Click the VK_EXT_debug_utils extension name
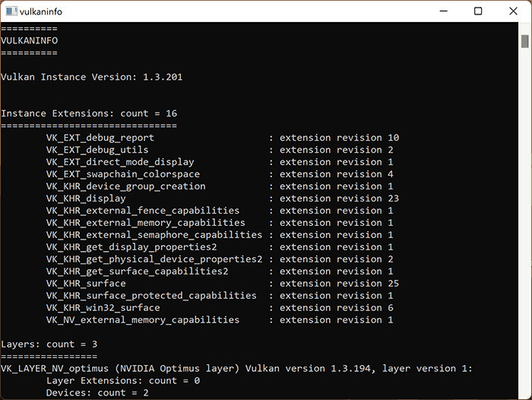 [97, 150]
